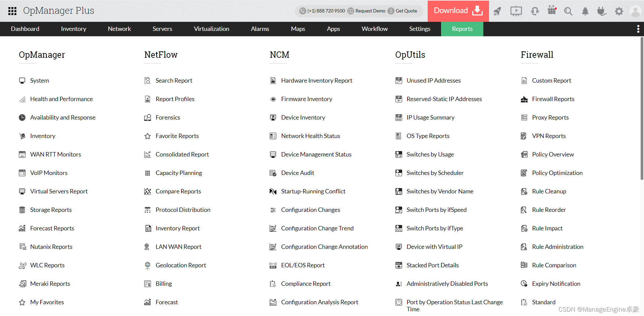Click the Geolocation Report globe icon
The height and width of the screenshot is (316, 644).
pyautogui.click(x=148, y=265)
